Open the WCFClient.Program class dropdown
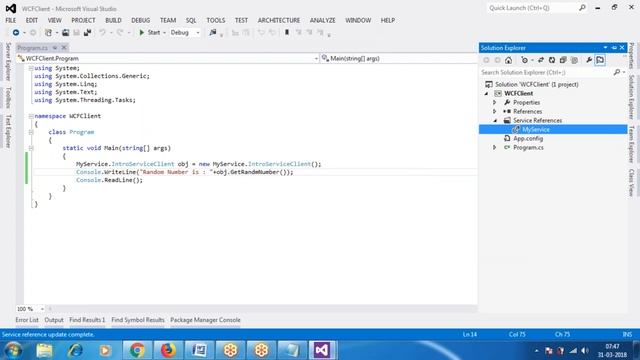This screenshot has width=640, height=360. coord(168,58)
